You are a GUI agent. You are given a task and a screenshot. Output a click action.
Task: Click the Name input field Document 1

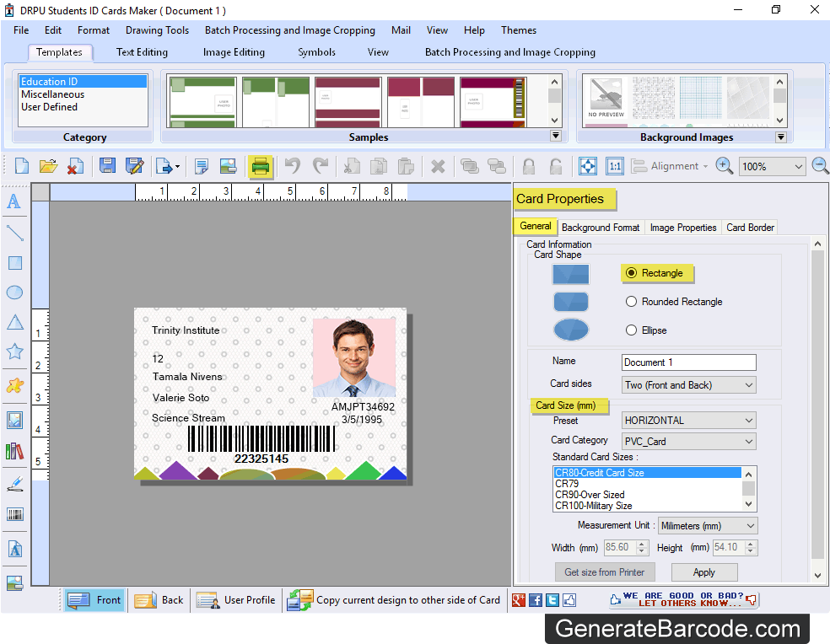click(688, 362)
